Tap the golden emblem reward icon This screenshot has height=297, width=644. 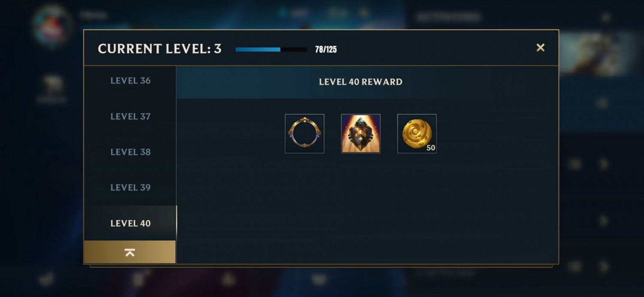(361, 133)
